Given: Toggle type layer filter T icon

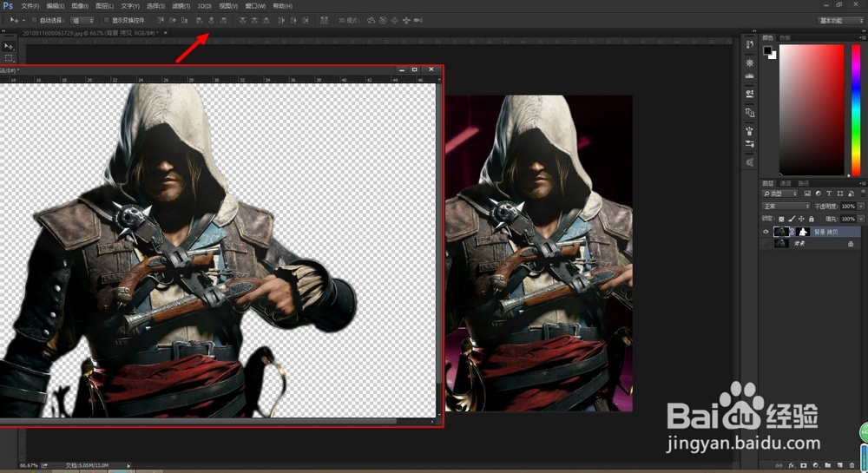Looking at the screenshot, I should point(829,194).
